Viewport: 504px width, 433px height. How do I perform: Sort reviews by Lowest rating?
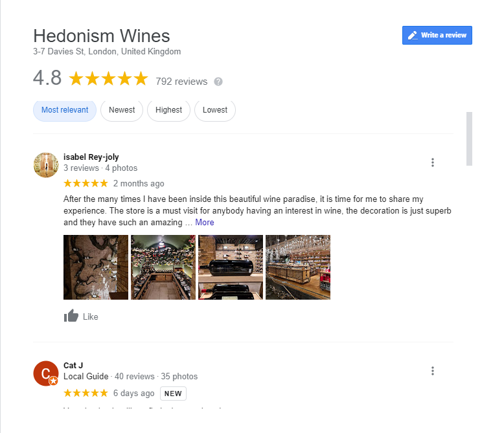click(215, 110)
